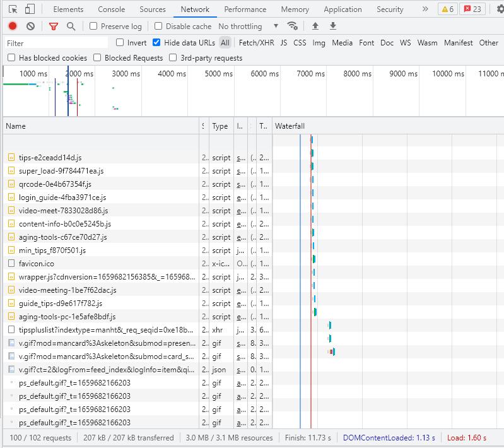Click the import HAR upload arrow
Viewport: 504px width, 448px height.
tap(315, 27)
